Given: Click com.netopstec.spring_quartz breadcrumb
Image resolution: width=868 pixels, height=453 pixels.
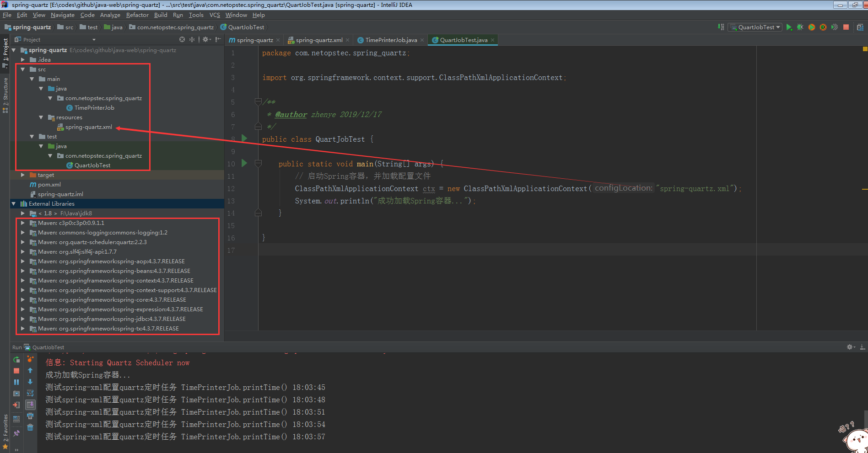Looking at the screenshot, I should (172, 27).
